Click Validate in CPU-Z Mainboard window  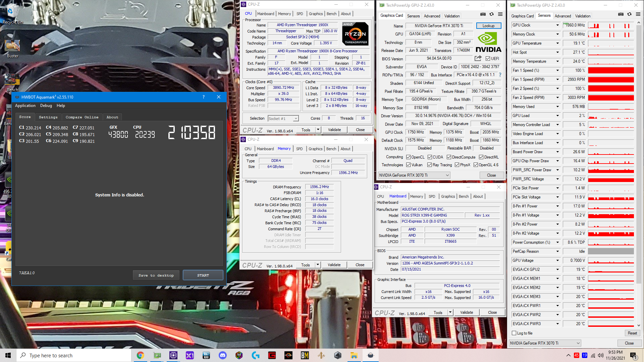coord(467,312)
